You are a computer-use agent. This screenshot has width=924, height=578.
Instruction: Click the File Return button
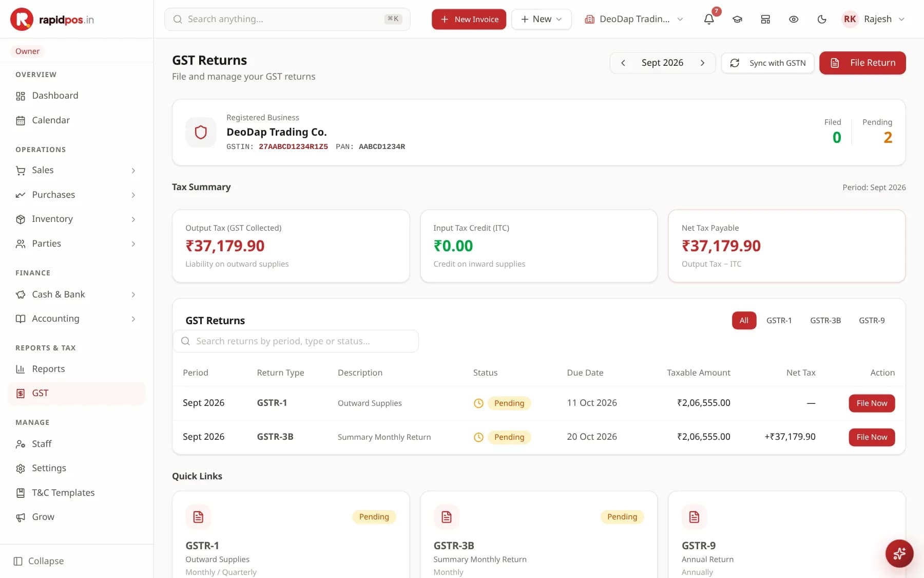tap(862, 63)
